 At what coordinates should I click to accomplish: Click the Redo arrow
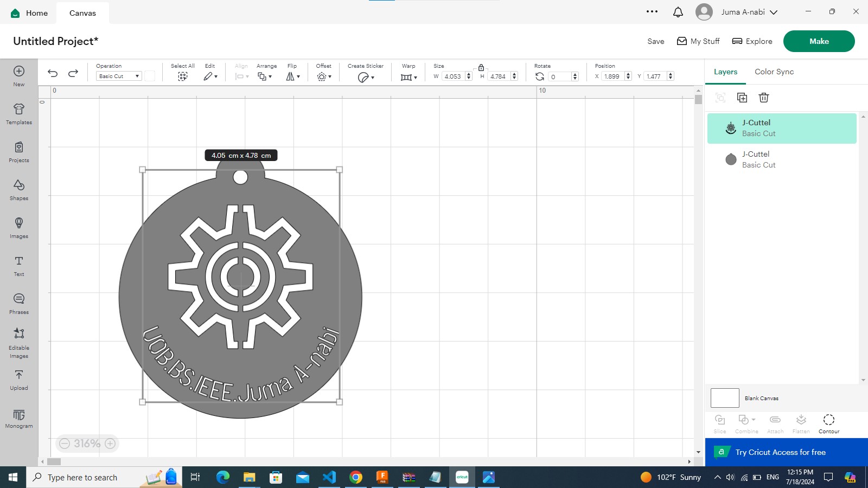pyautogui.click(x=73, y=73)
